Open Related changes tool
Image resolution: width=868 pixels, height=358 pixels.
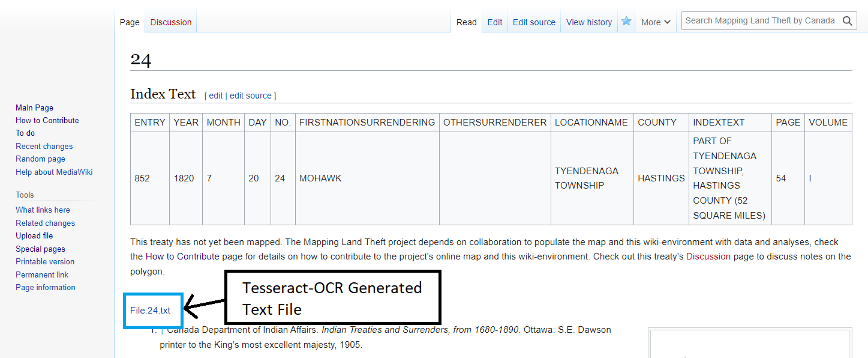(45, 223)
